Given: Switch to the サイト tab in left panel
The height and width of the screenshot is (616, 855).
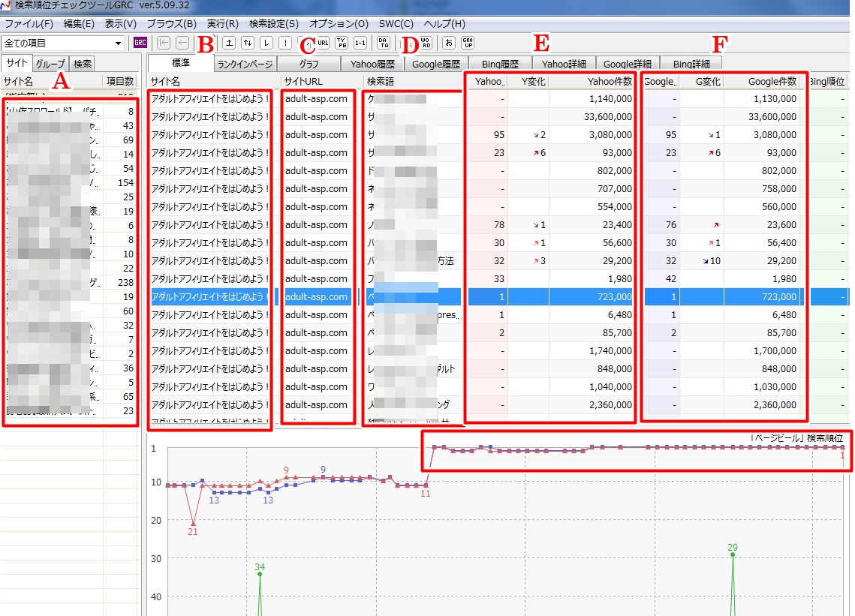Looking at the screenshot, I should tap(17, 63).
